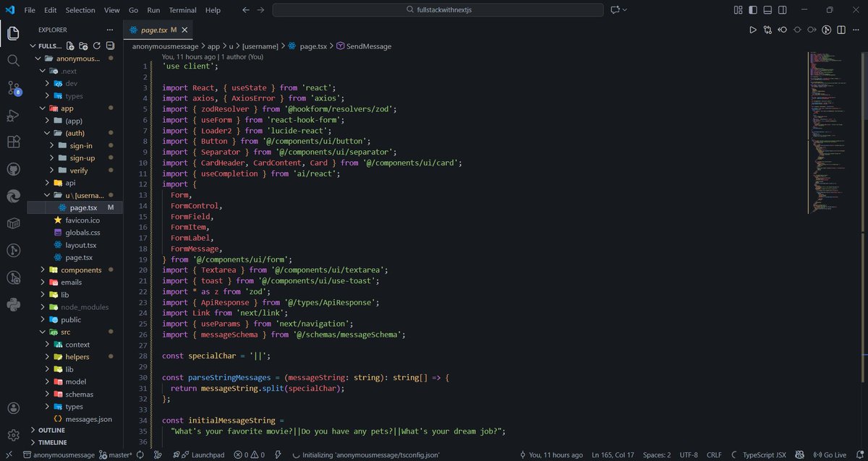Image resolution: width=868 pixels, height=461 pixels.
Task: Open the Explorer view in activity bar
Action: [13, 33]
